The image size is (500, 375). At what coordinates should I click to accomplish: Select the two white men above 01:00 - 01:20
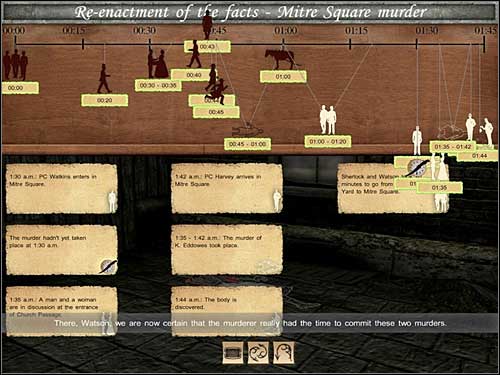click(x=328, y=120)
